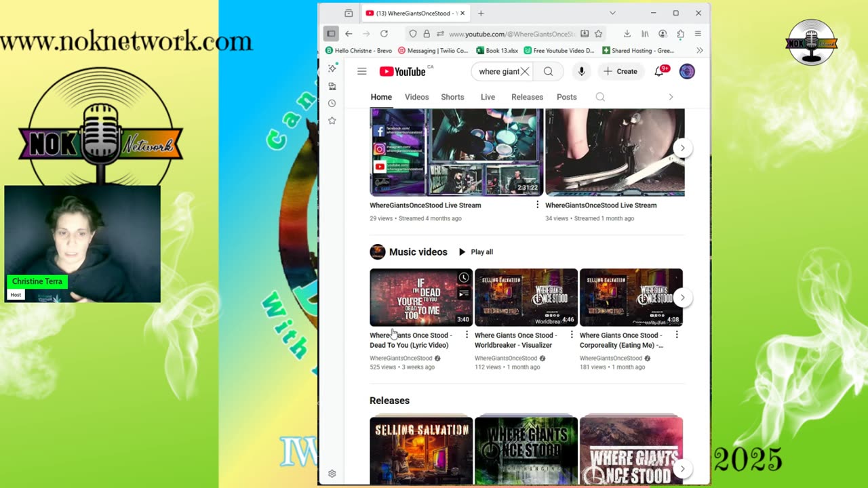This screenshot has height=488, width=868.
Task: Bookmark this page with the star icon
Action: click(x=598, y=33)
